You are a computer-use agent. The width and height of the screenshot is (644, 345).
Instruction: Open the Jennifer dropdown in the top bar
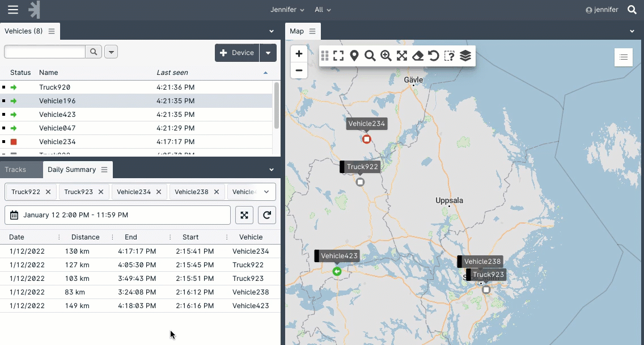(287, 10)
